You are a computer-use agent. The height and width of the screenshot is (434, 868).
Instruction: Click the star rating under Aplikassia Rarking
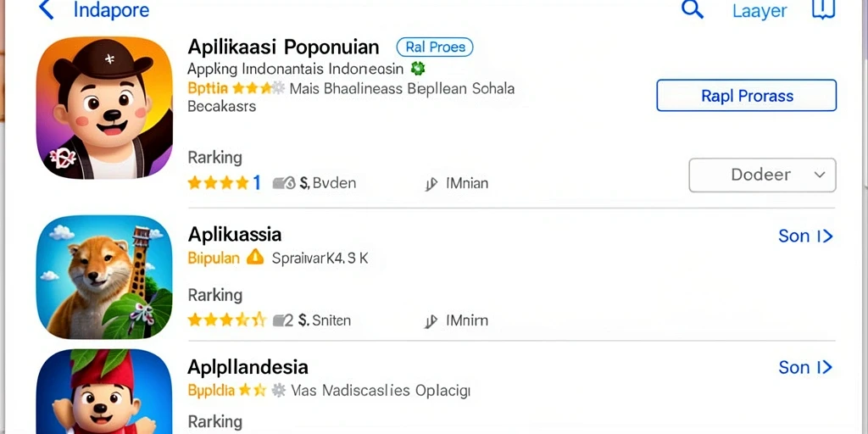(x=227, y=320)
